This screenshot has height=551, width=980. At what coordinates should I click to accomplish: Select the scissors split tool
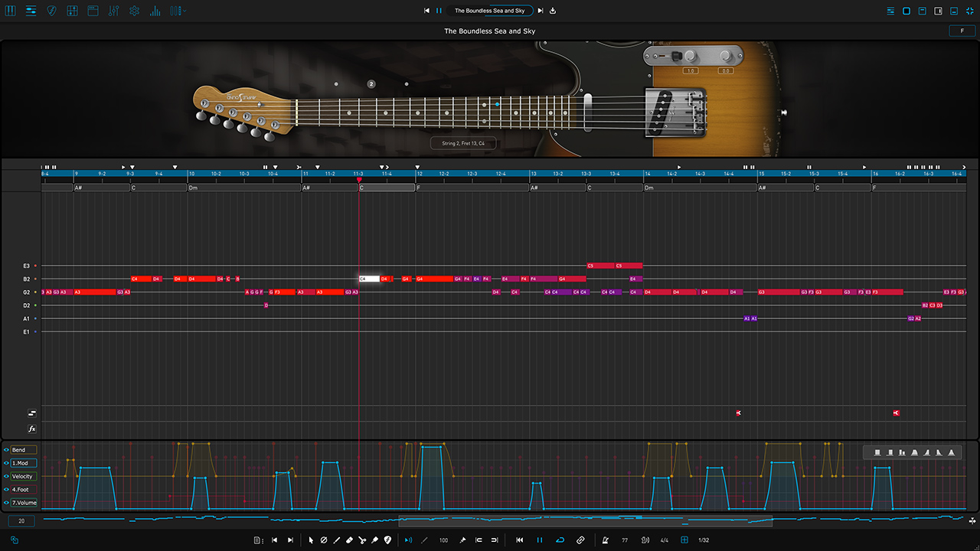coord(361,540)
